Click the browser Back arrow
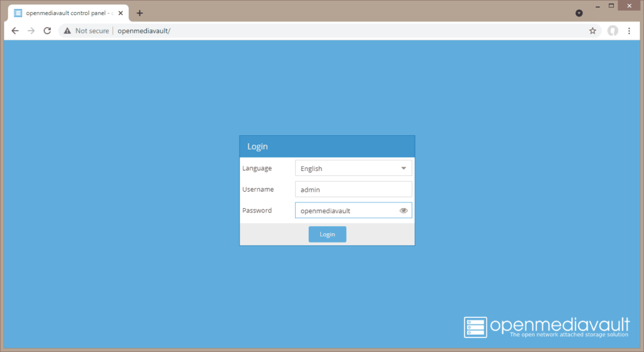Screen dimensions: 644x352 [x=15, y=31]
